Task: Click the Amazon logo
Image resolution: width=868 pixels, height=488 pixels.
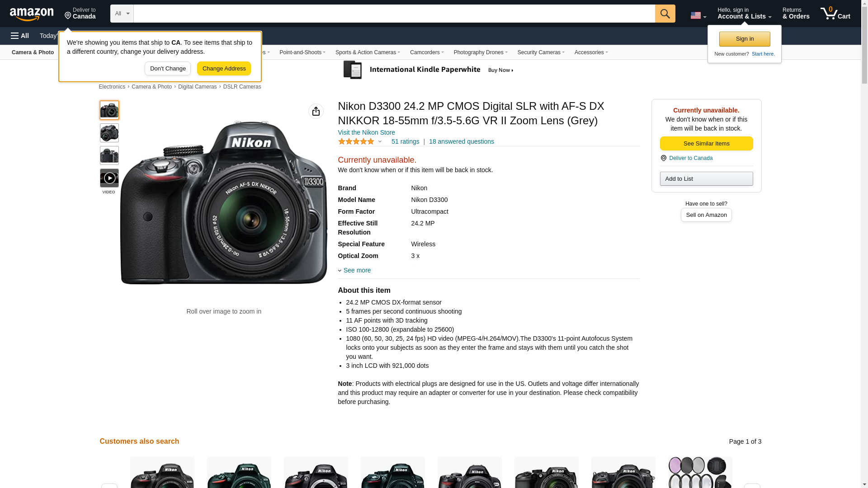Action: [32, 14]
